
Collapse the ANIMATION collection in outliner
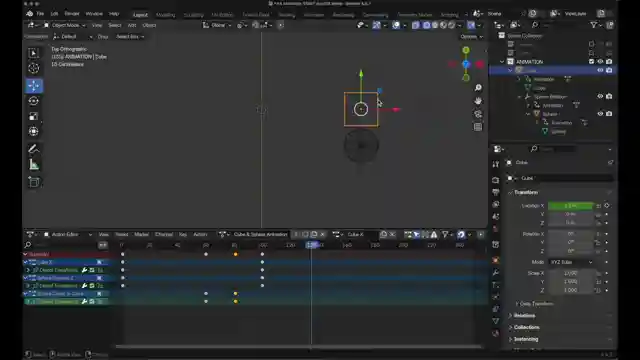502,62
